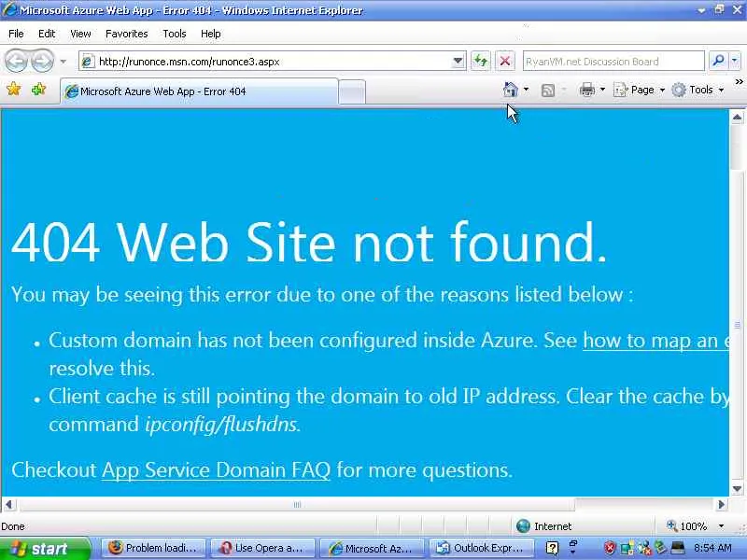Screen dimensions: 747x560
Task: Expand the Home button dropdown arrow
Action: 526,90
